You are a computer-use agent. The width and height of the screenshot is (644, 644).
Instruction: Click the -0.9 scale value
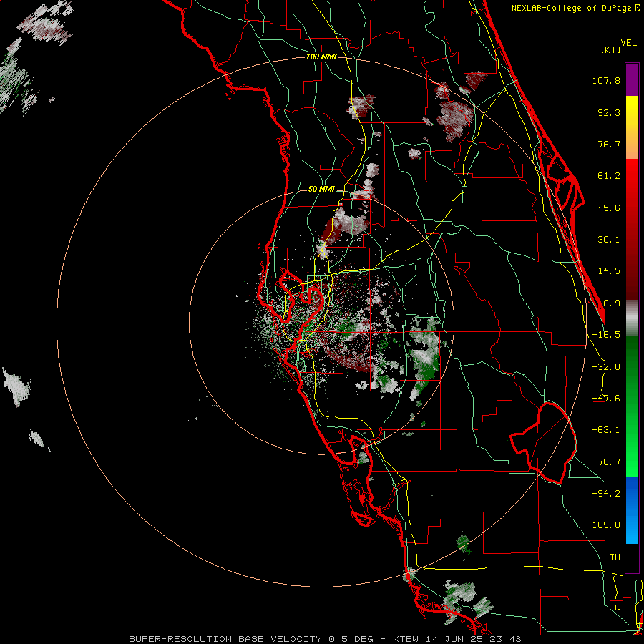[x=609, y=303]
